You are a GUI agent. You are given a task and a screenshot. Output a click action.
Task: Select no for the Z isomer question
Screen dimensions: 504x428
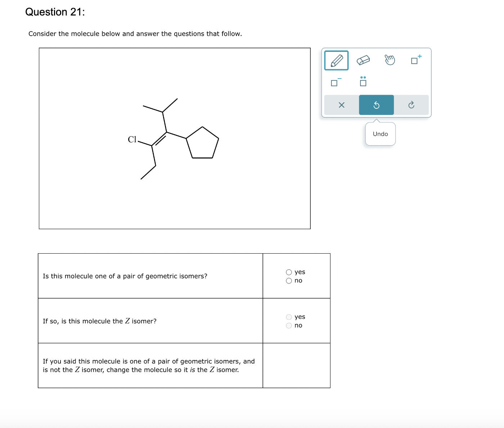[x=288, y=325]
